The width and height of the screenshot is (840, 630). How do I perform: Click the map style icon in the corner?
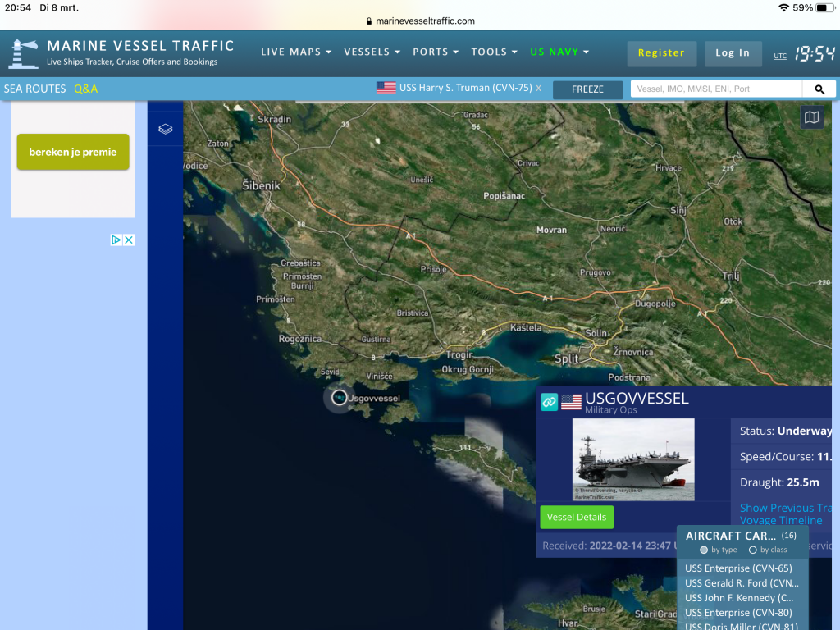coord(811,117)
